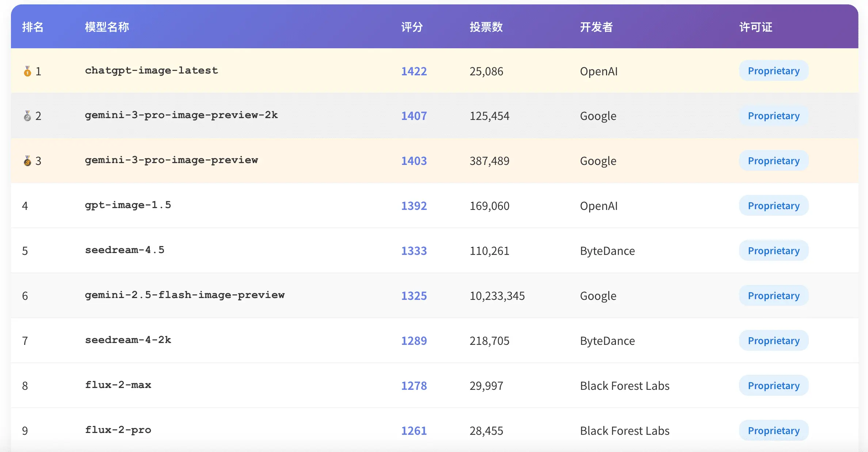Open the chatgpt-image-latest model name
This screenshot has height=452, width=868.
151,71
